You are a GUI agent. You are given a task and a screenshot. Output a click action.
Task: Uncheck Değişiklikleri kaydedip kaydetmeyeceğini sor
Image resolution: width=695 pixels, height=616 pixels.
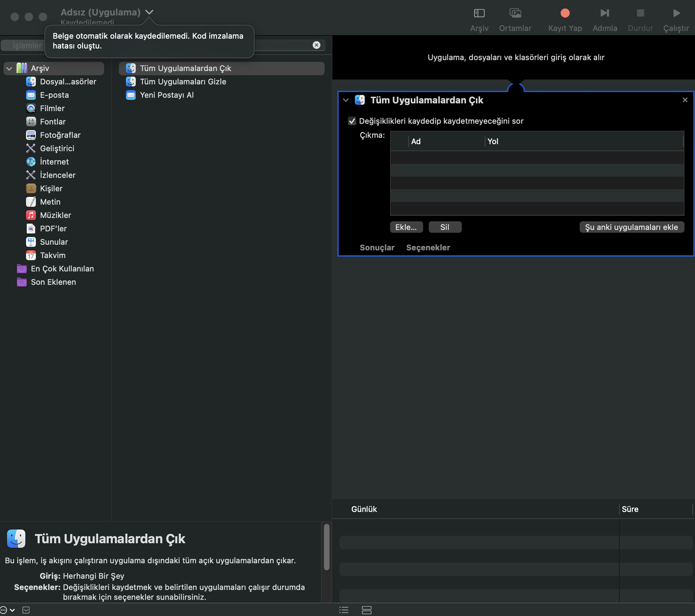click(352, 121)
